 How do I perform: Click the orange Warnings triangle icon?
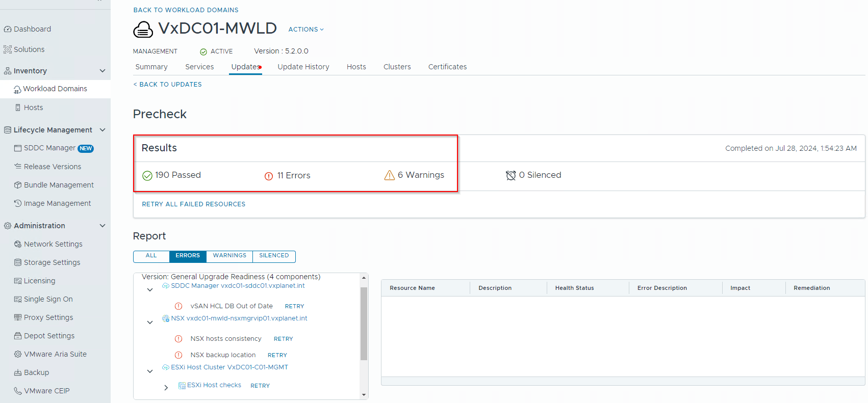click(x=390, y=175)
